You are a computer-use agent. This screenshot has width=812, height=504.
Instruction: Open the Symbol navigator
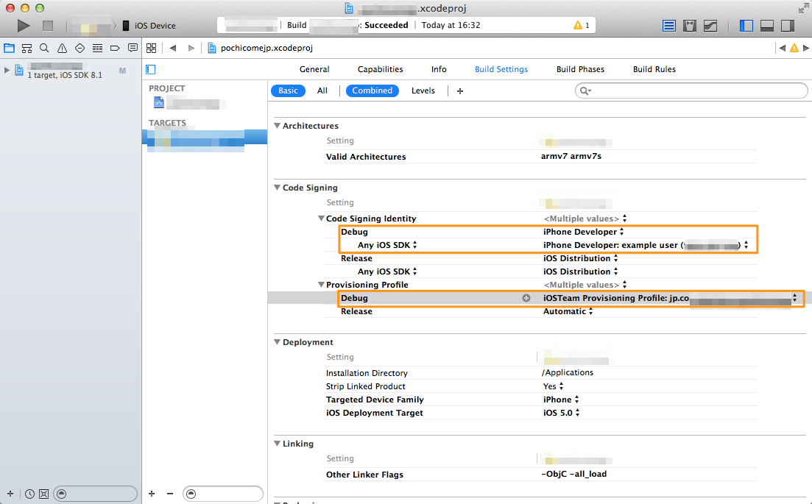click(x=26, y=48)
